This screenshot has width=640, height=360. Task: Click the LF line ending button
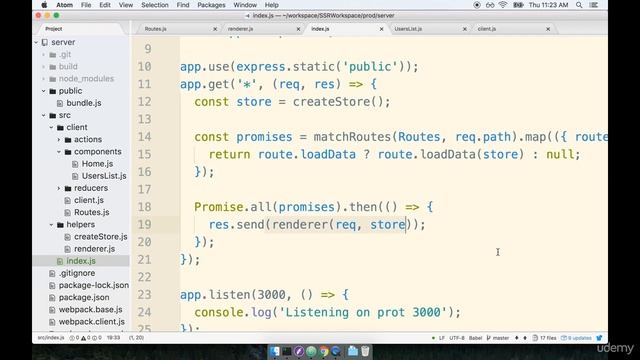[441, 338]
